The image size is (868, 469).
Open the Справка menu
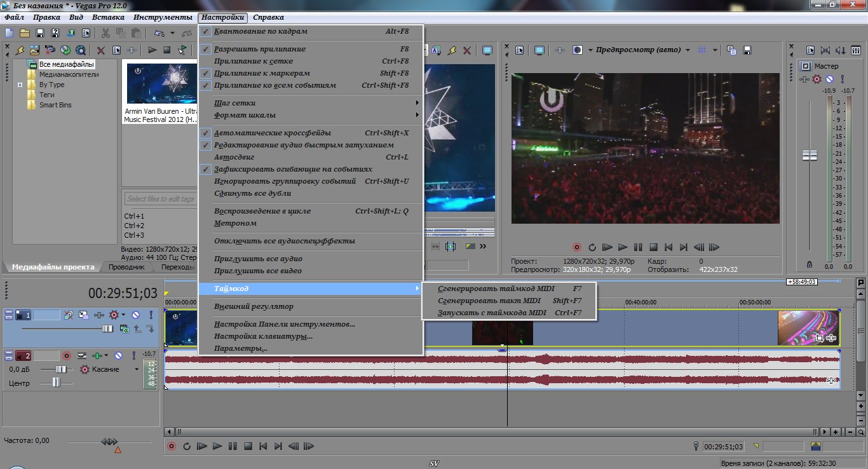(267, 17)
